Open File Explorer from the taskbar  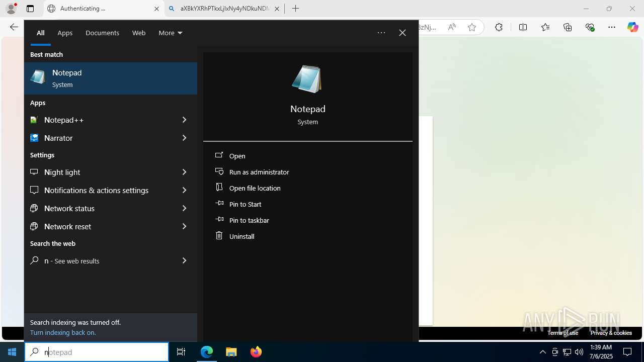(x=231, y=352)
